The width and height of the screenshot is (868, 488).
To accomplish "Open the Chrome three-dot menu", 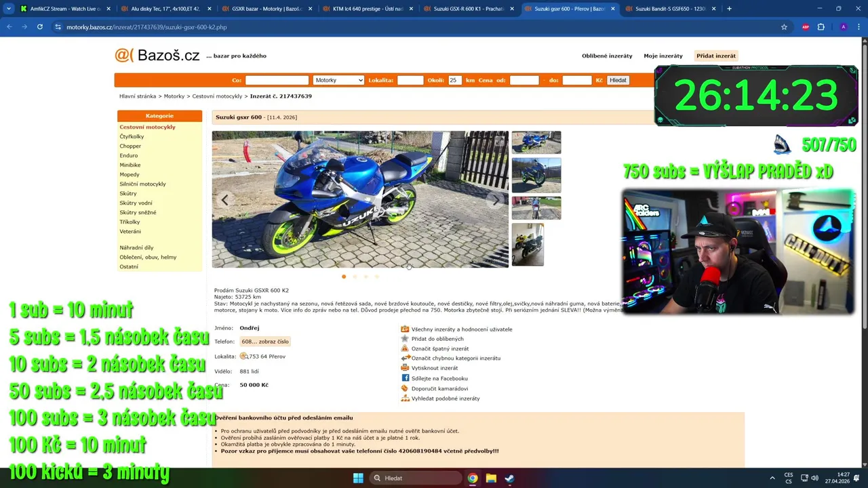I will coord(859,27).
